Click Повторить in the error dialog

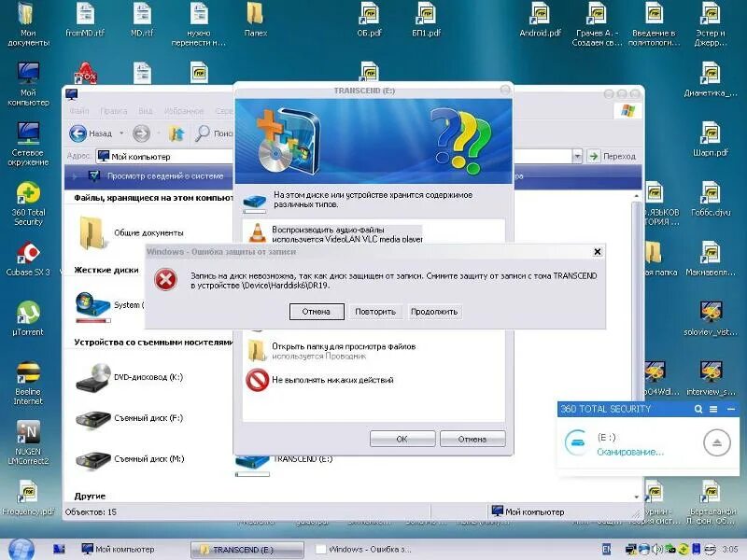pyautogui.click(x=375, y=312)
